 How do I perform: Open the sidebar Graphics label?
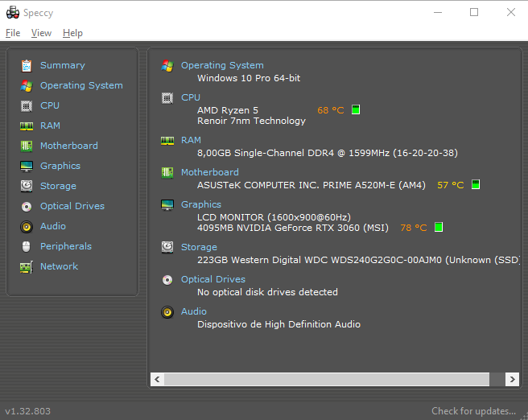click(x=60, y=166)
